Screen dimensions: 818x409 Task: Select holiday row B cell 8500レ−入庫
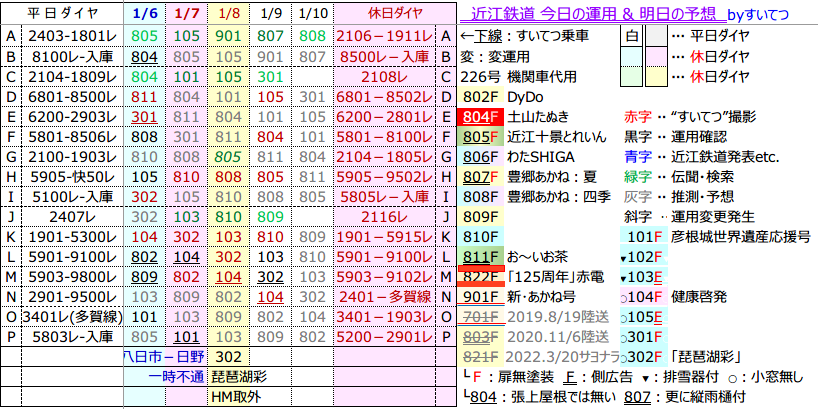pyautogui.click(x=384, y=56)
